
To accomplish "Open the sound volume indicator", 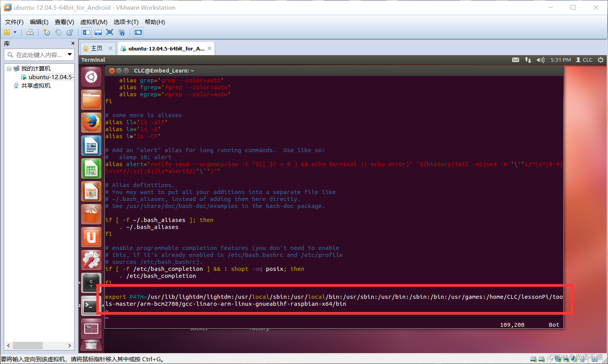I will (x=540, y=60).
